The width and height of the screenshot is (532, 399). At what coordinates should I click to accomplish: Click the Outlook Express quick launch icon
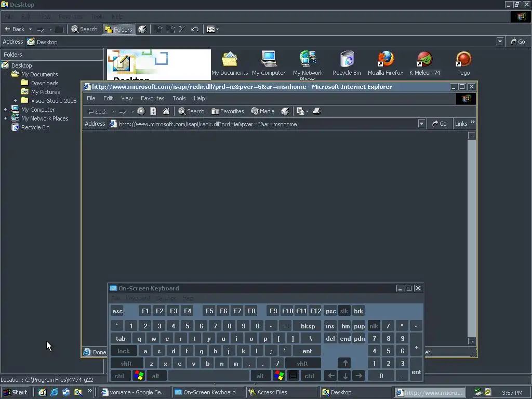pyautogui.click(x=66, y=392)
